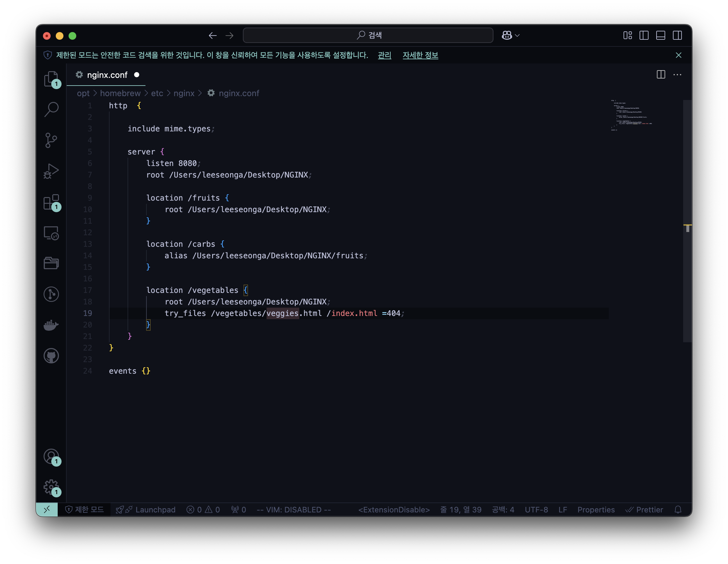
Task: Toggle the bottom panel layout button
Action: [660, 35]
